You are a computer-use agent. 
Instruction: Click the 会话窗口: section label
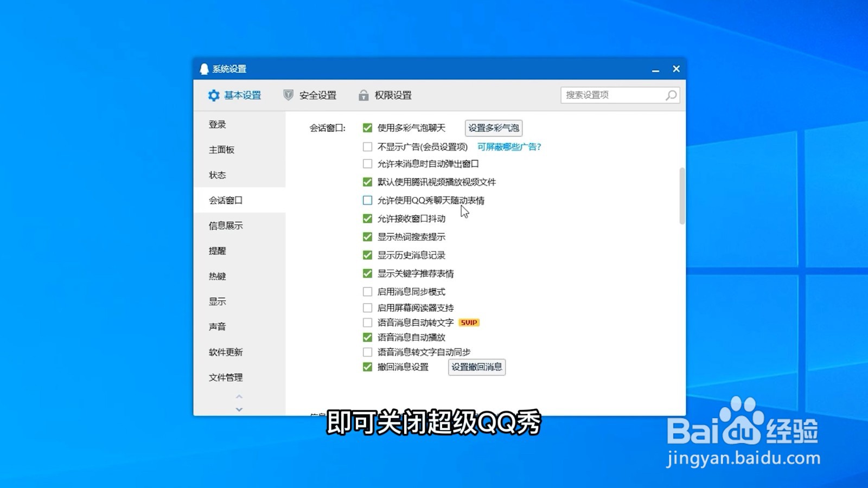point(327,128)
